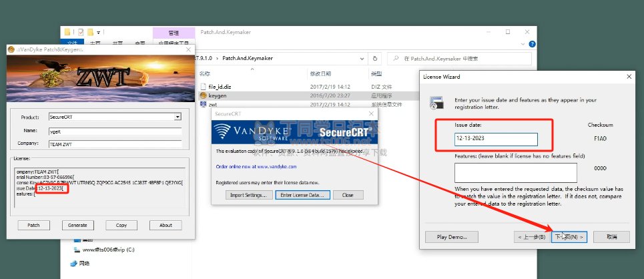This screenshot has height=279, width=644.
Task: Click the License Wizard header icon
Action: click(x=436, y=103)
